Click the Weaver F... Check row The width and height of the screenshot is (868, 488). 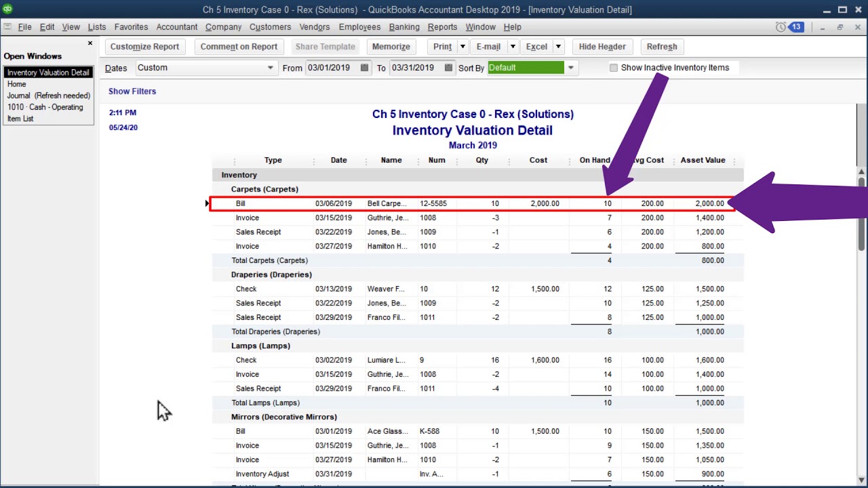pos(477,289)
